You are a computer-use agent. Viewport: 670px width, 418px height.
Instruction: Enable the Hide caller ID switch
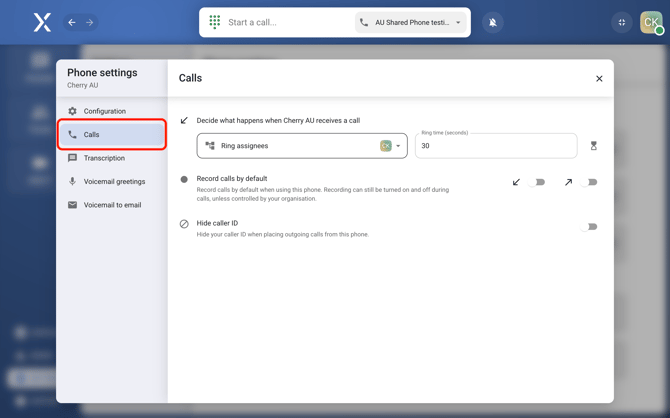[589, 227]
